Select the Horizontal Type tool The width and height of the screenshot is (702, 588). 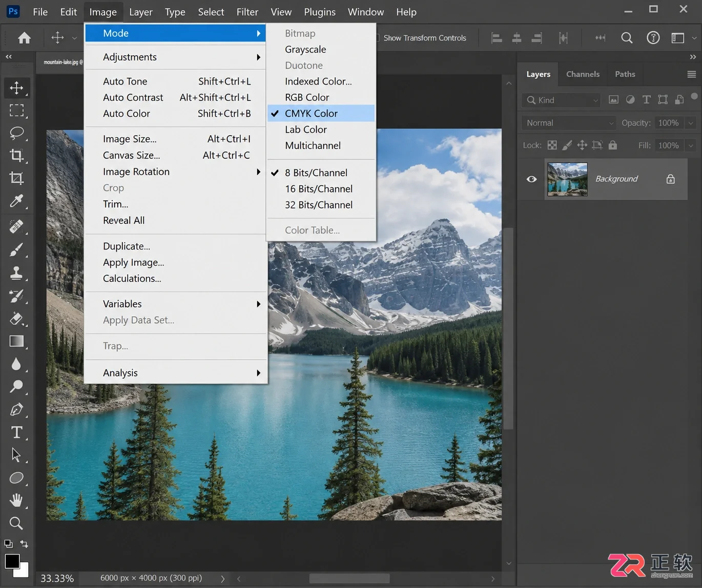pyautogui.click(x=16, y=432)
